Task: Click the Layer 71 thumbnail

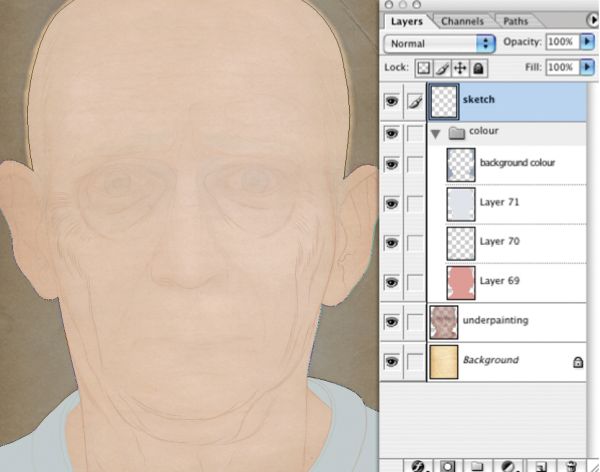Action: pyautogui.click(x=461, y=204)
